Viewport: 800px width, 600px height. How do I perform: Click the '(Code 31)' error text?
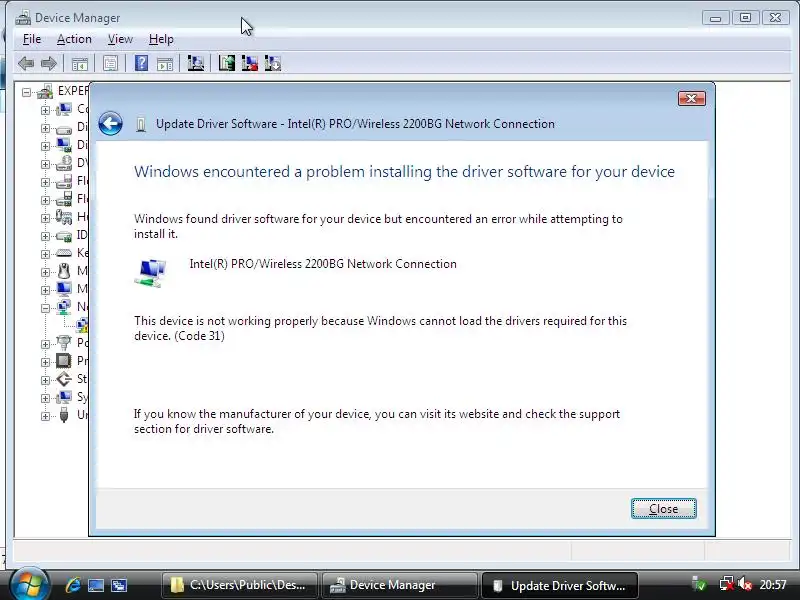[199, 336]
